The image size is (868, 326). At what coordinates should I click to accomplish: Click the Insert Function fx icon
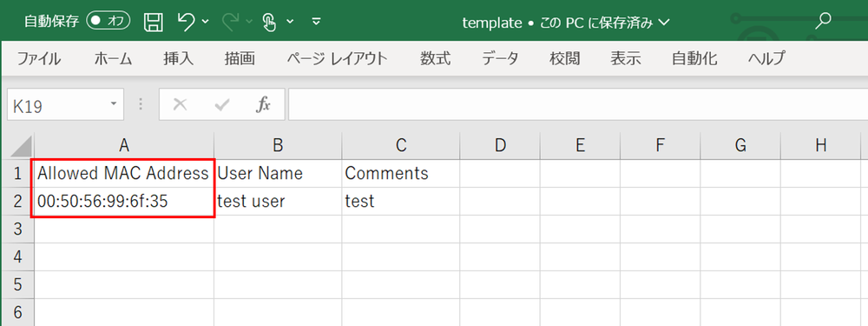[x=263, y=104]
